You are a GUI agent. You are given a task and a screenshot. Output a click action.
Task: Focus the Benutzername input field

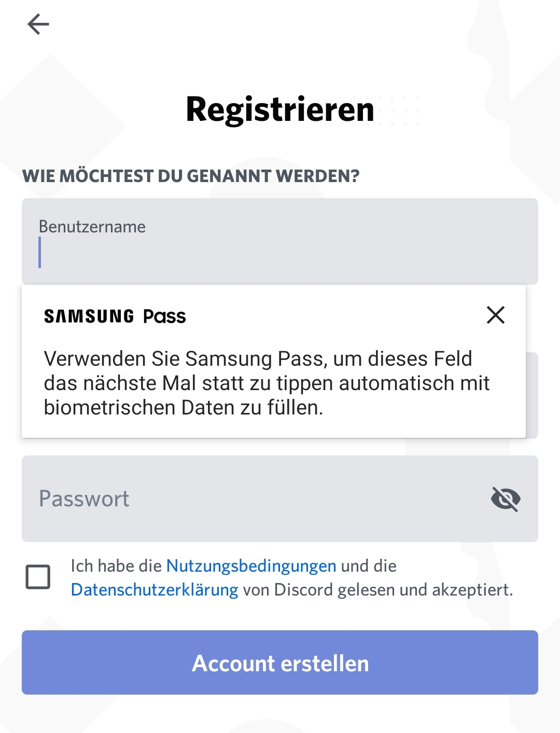point(280,241)
